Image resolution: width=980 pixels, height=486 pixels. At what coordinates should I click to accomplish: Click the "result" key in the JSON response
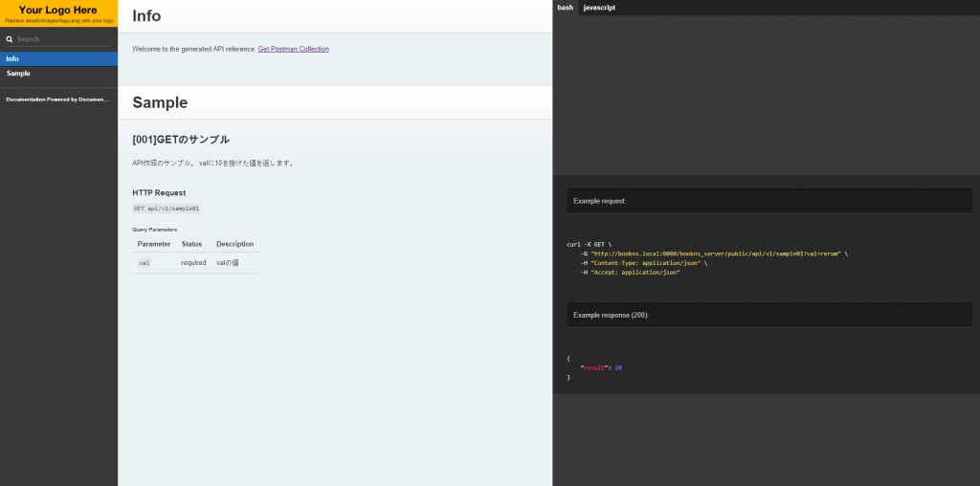pos(595,367)
